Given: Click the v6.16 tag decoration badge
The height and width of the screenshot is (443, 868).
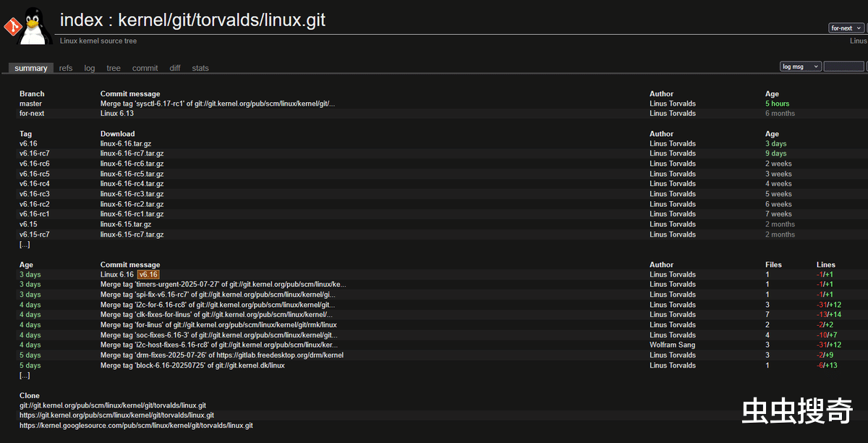Looking at the screenshot, I should (x=148, y=274).
